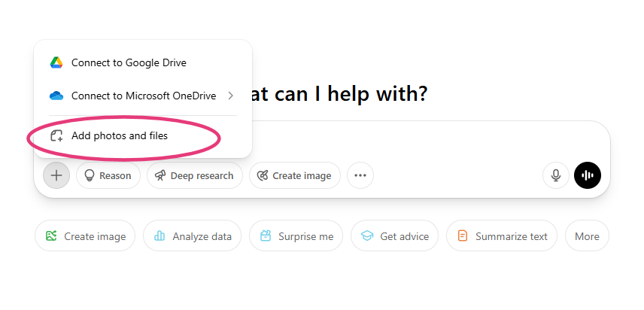Start dictation with the microphone icon

click(x=556, y=176)
